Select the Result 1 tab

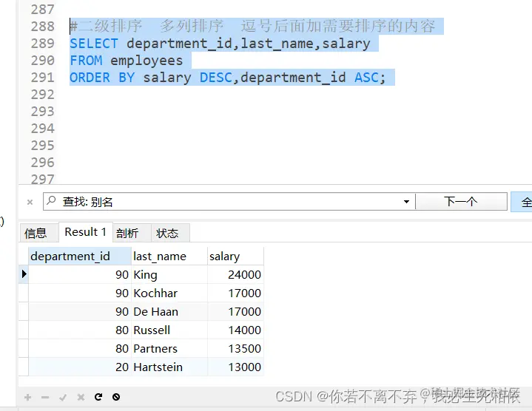tap(86, 232)
